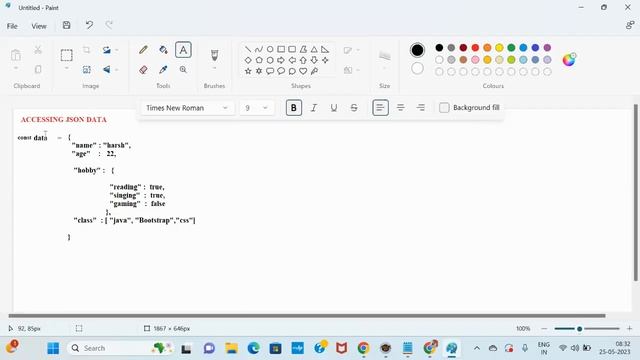Choose the Five-point star shape
The width and height of the screenshot is (640, 360).
pos(248,71)
